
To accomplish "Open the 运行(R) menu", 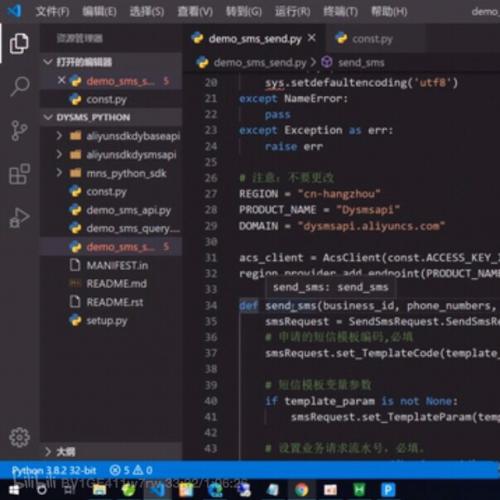I will coord(292,12).
